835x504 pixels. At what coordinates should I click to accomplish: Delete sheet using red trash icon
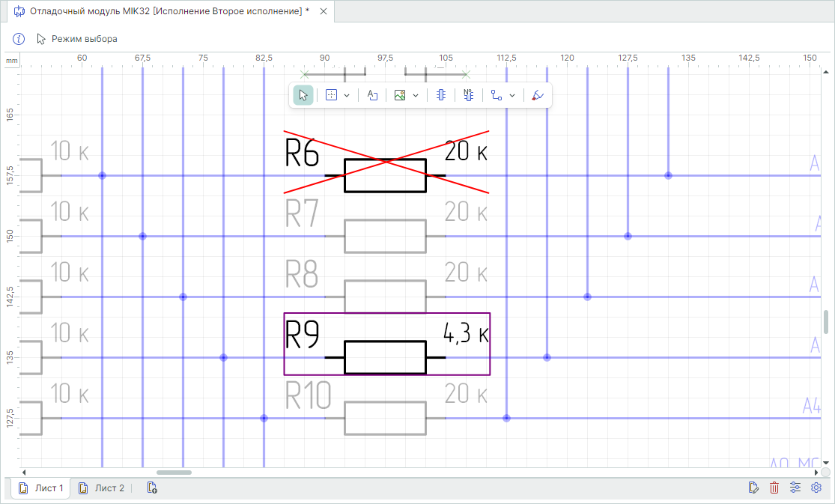(774, 488)
